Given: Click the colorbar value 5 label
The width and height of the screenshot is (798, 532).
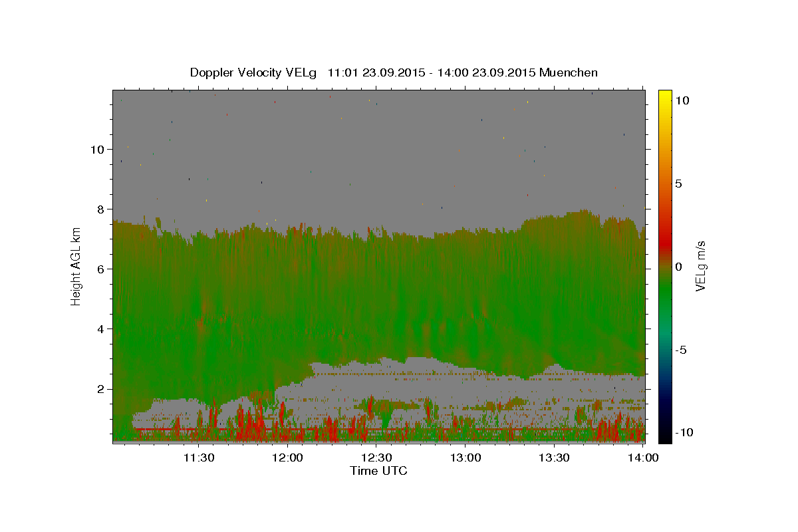Looking at the screenshot, I should (678, 184).
